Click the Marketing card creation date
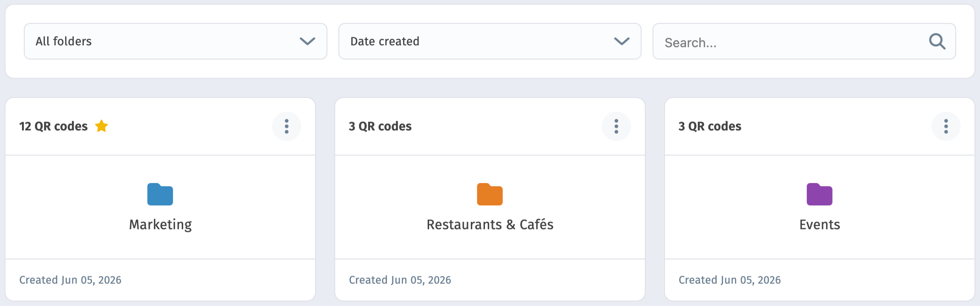The height and width of the screenshot is (306, 980). pos(70,280)
